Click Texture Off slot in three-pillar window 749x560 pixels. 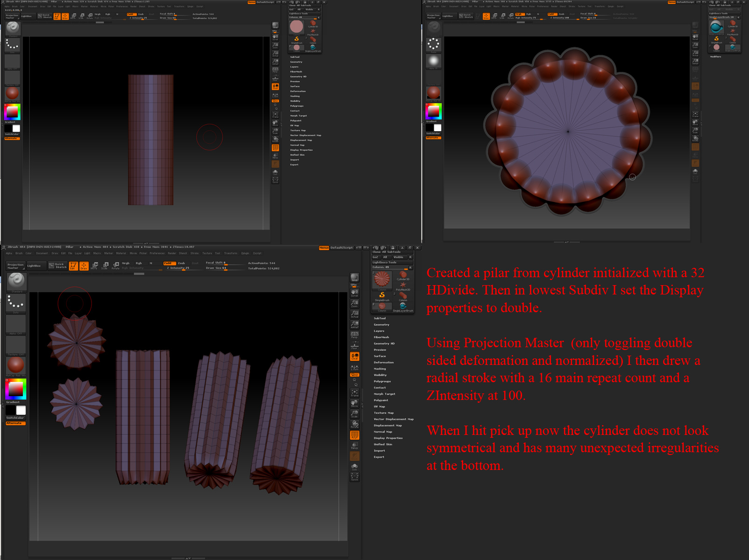(16, 345)
